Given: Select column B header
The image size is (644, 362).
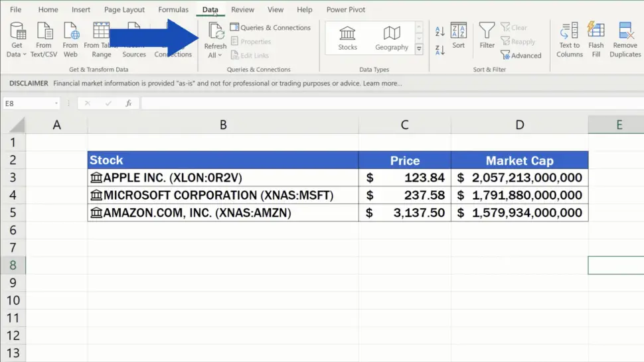Looking at the screenshot, I should tap(223, 125).
